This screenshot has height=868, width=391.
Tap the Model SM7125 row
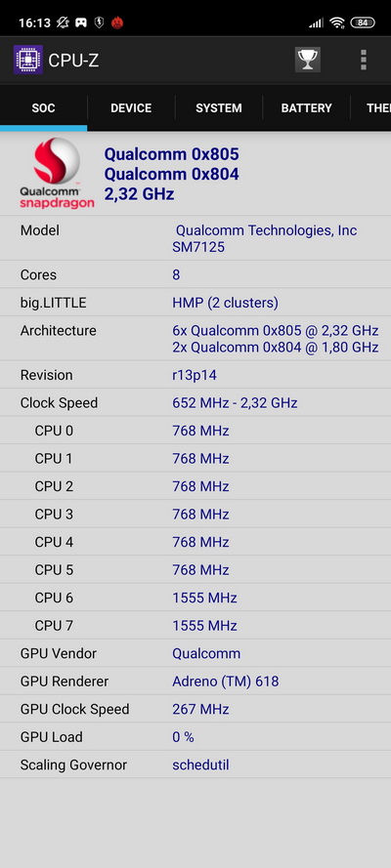(195, 238)
